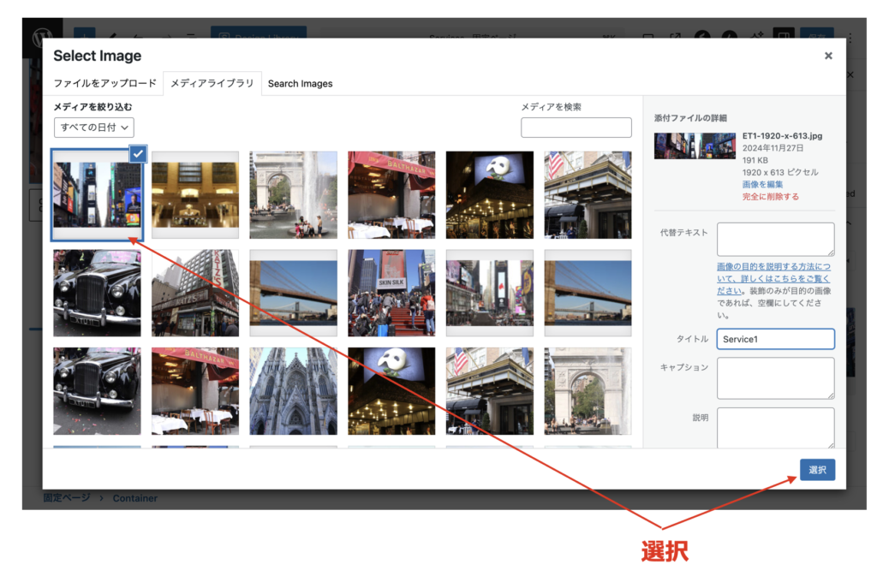877x588 pixels.
Task: Select the Washington Square Arch fountain thumbnail
Action: pyautogui.click(x=293, y=195)
